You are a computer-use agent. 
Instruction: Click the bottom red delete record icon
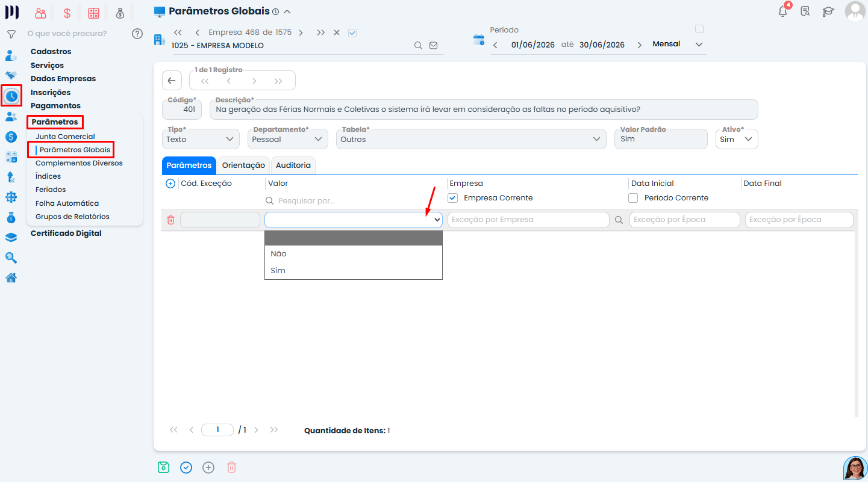(231, 467)
